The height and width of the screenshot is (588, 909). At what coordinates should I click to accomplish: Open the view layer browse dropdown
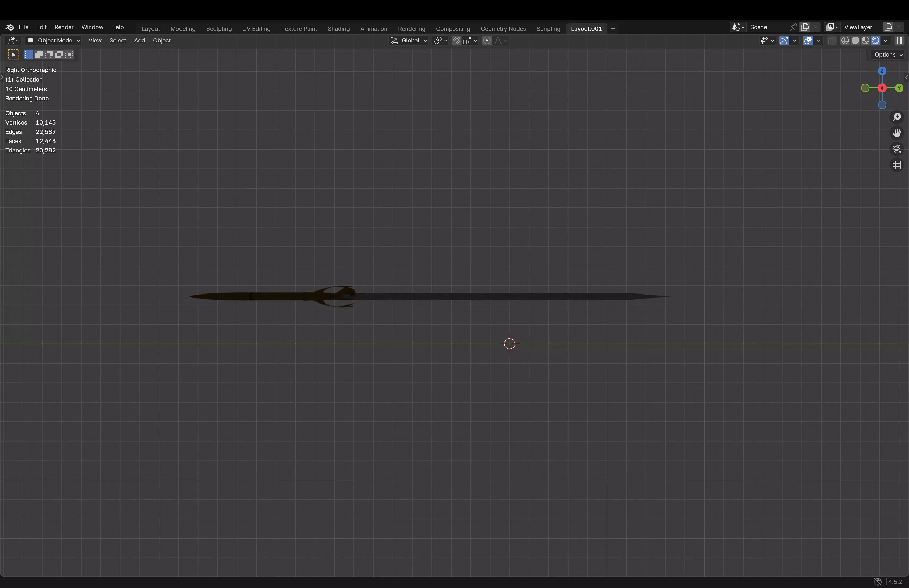[832, 27]
